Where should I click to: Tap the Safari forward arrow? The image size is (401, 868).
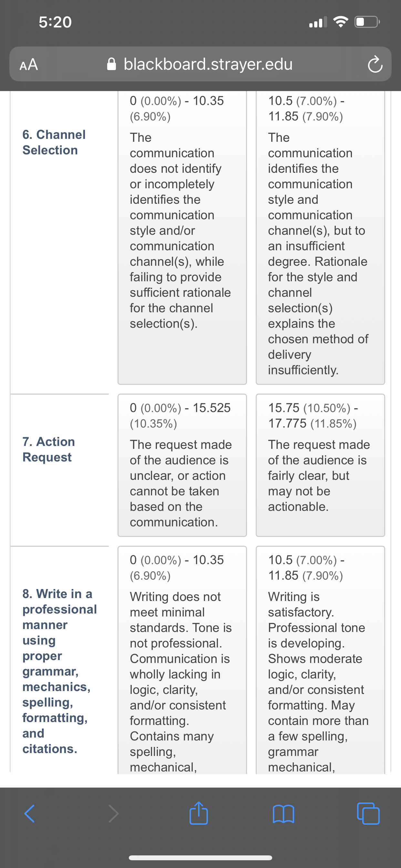coord(114,814)
